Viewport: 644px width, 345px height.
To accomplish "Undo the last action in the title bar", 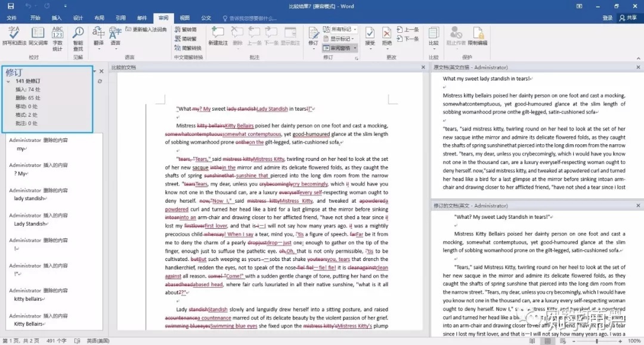I will pyautogui.click(x=28, y=6).
